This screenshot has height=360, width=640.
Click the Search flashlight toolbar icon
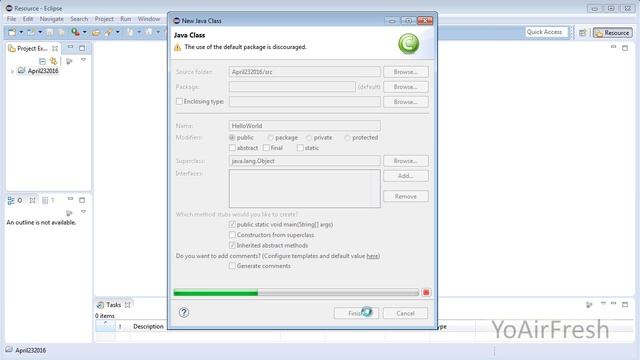pos(109,32)
